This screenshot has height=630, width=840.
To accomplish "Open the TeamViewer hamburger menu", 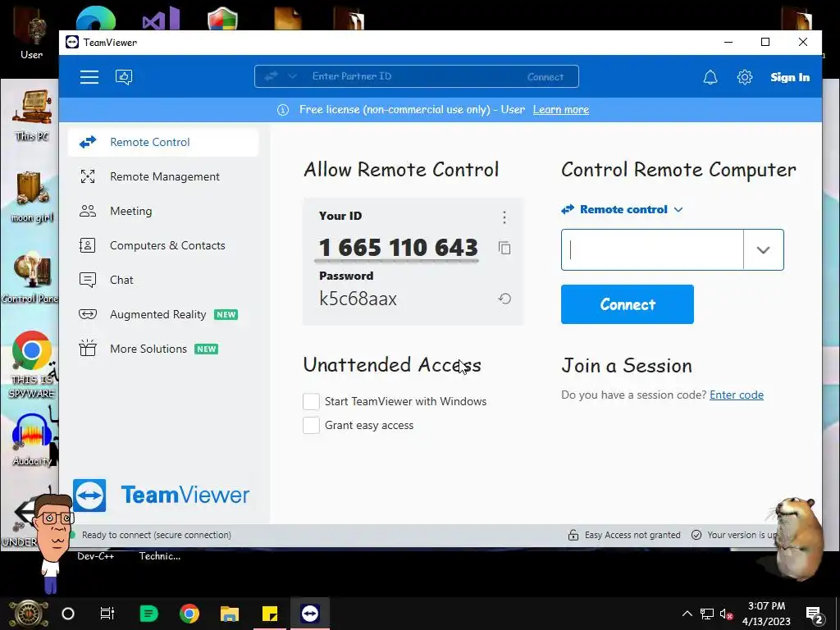I will (89, 77).
